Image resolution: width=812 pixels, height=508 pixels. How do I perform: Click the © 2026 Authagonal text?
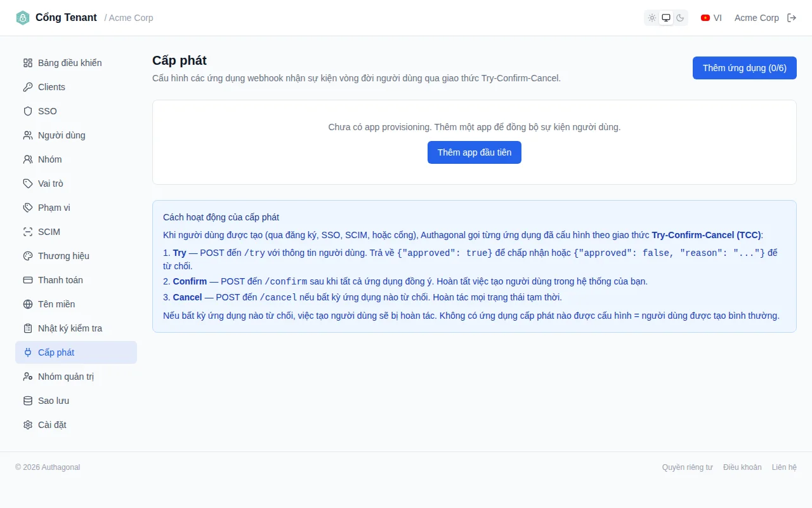pyautogui.click(x=48, y=467)
